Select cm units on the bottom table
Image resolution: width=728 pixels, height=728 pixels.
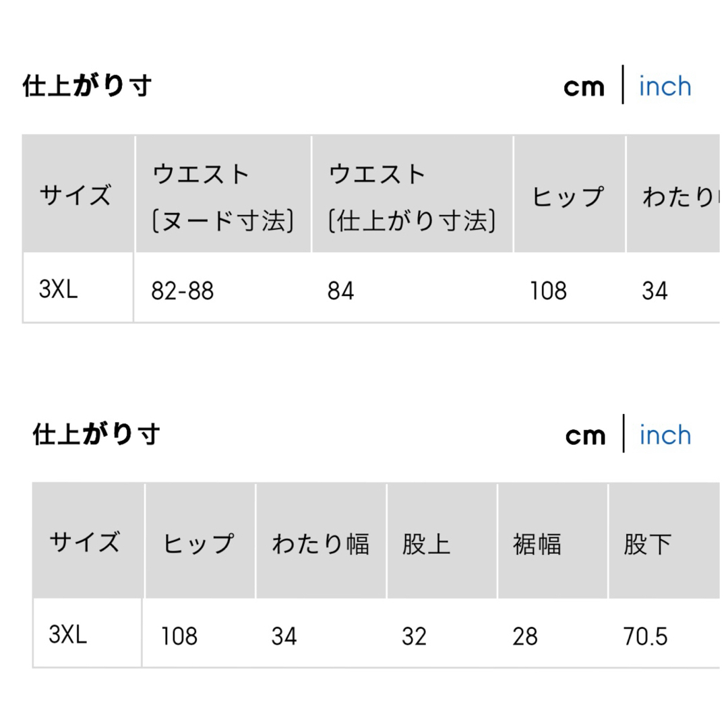(585, 436)
